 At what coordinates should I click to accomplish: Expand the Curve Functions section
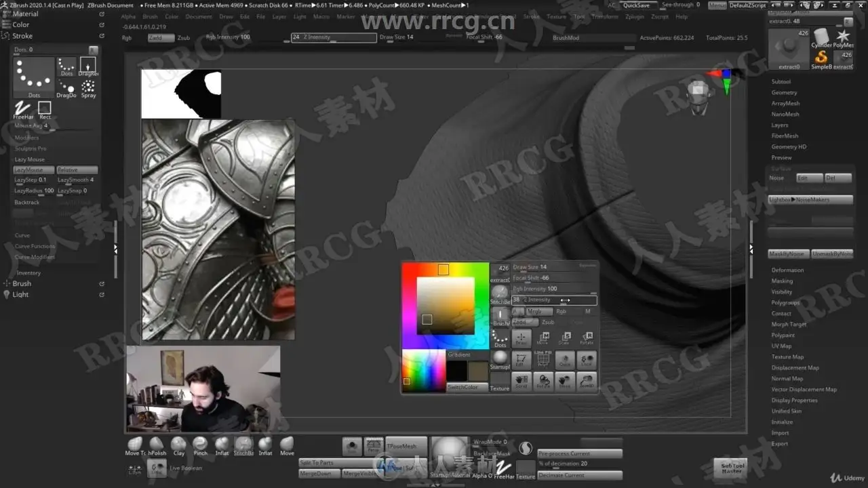point(35,246)
